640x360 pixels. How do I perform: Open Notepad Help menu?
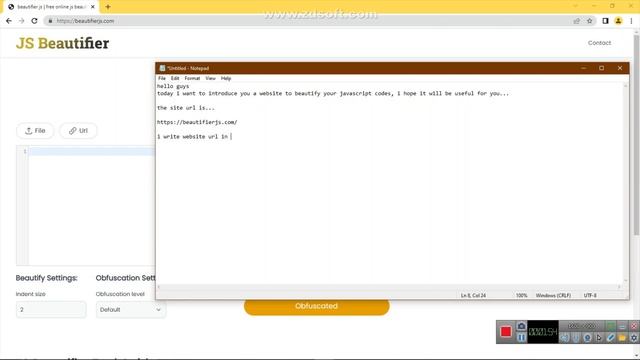(226, 78)
